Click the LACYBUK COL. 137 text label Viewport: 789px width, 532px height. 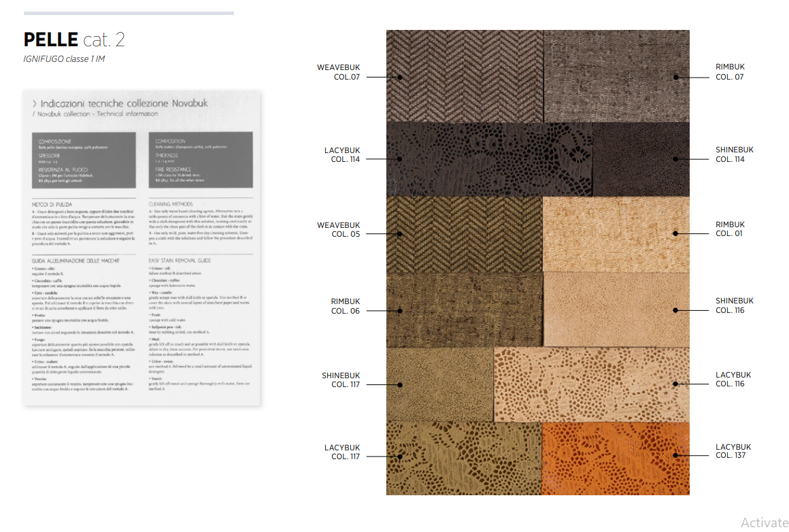click(733, 451)
